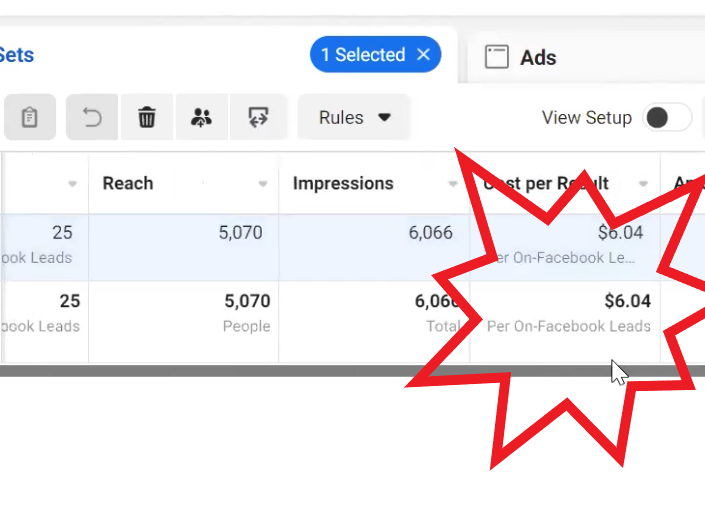Click the Ads tab window icon
Screen dimensions: 705x529
click(x=496, y=57)
